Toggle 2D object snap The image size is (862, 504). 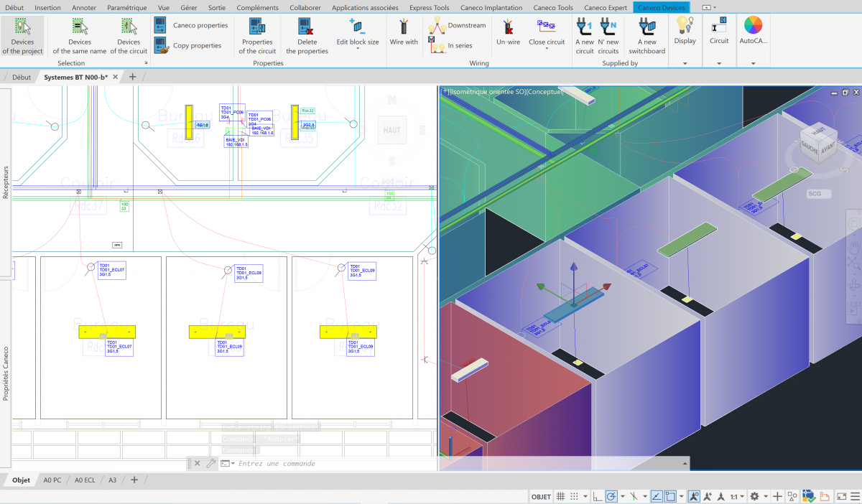[x=669, y=496]
